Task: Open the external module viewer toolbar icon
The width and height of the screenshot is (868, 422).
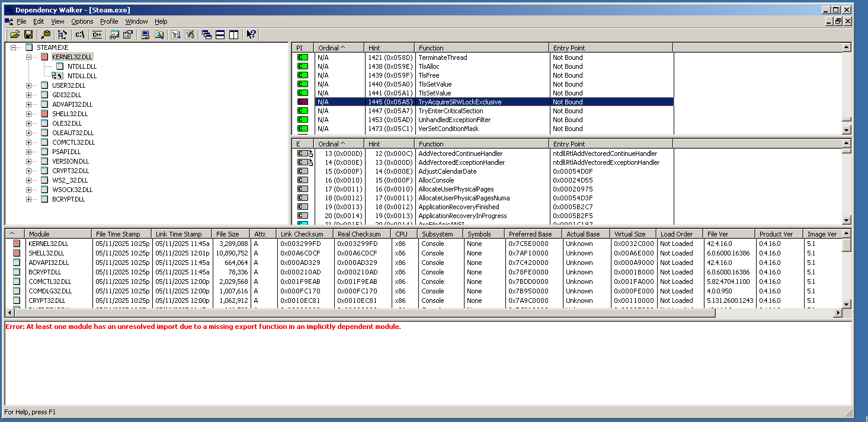Action: pyautogui.click(x=114, y=34)
